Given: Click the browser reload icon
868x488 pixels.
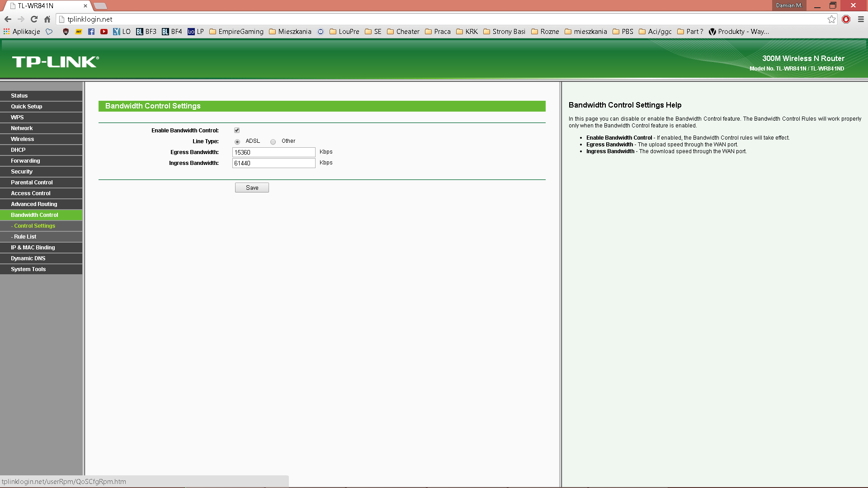Looking at the screenshot, I should [x=34, y=19].
